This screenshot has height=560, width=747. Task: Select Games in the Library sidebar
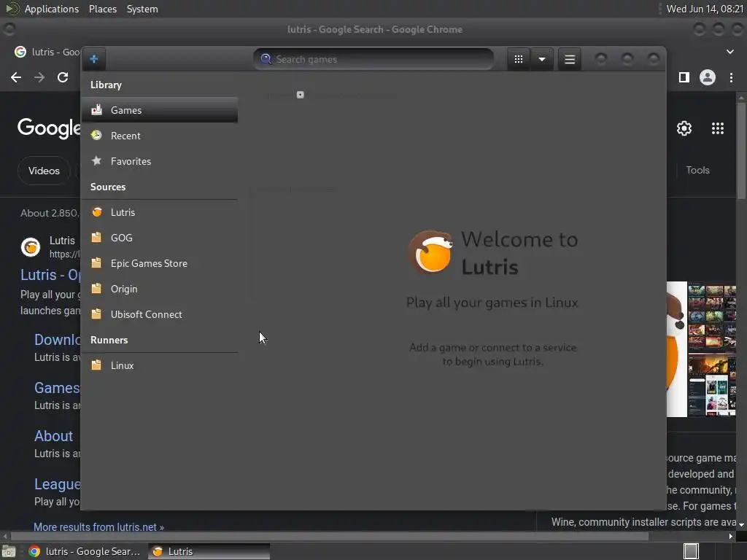tap(160, 110)
